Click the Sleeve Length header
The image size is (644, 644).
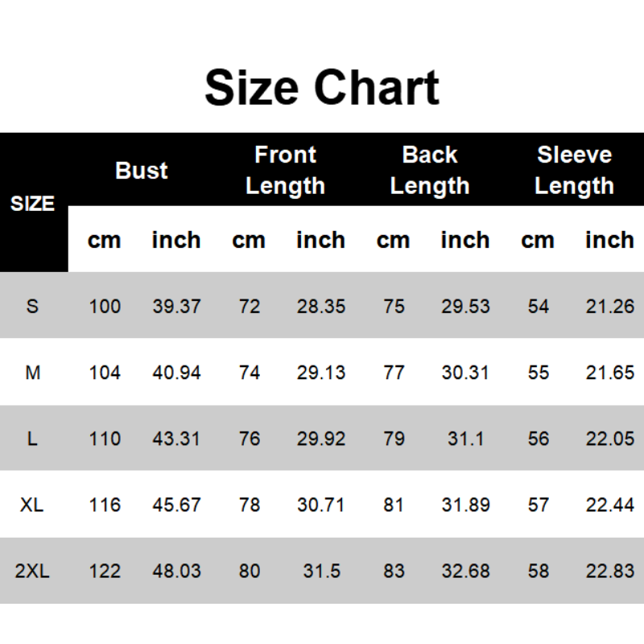[574, 170]
